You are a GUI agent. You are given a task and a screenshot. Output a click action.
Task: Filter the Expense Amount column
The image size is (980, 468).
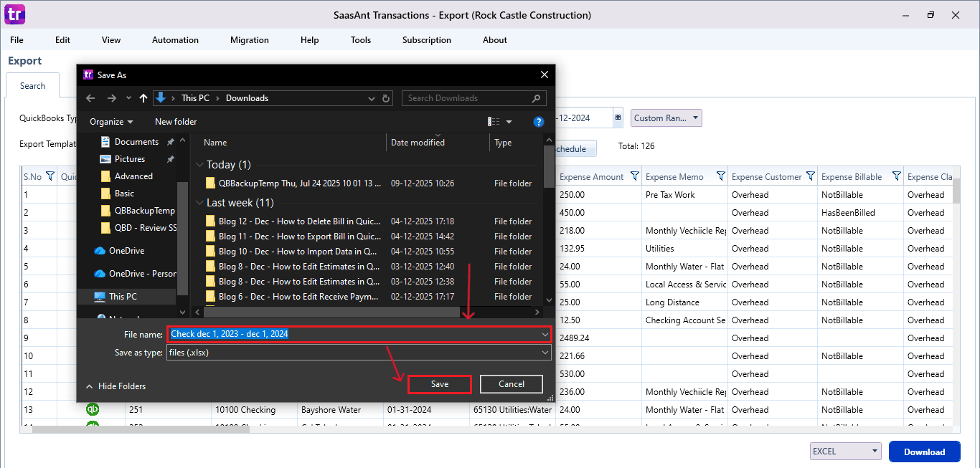[634, 176]
